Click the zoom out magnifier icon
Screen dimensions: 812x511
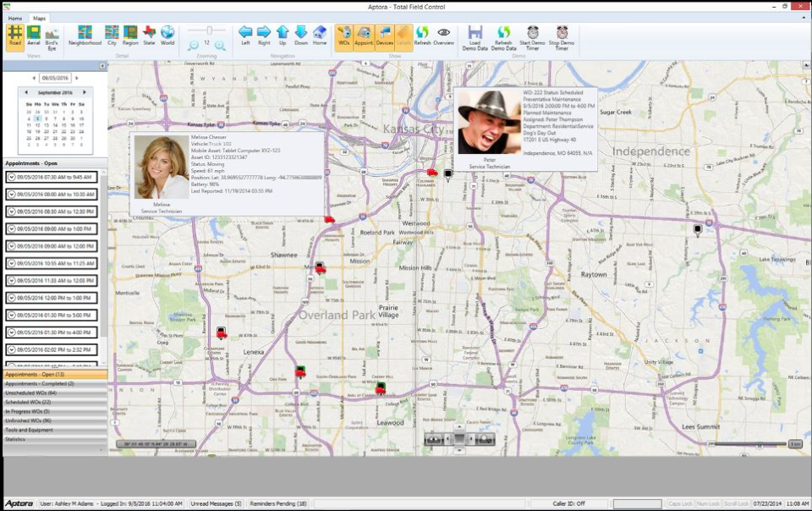[193, 46]
